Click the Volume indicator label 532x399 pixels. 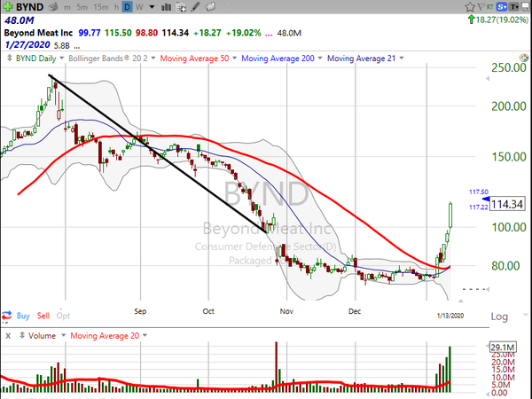point(42,336)
